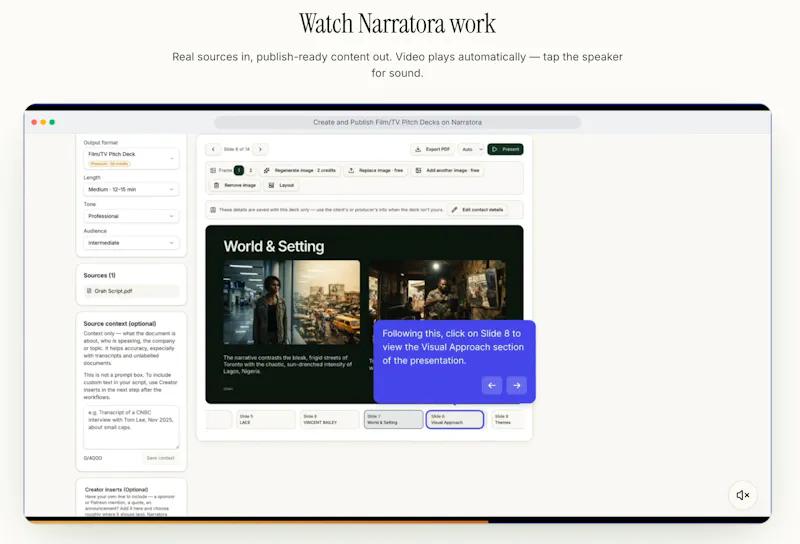Select the Slide 6 VINCENT BAILEY thumbnail
The width and height of the screenshot is (800, 544).
330,419
